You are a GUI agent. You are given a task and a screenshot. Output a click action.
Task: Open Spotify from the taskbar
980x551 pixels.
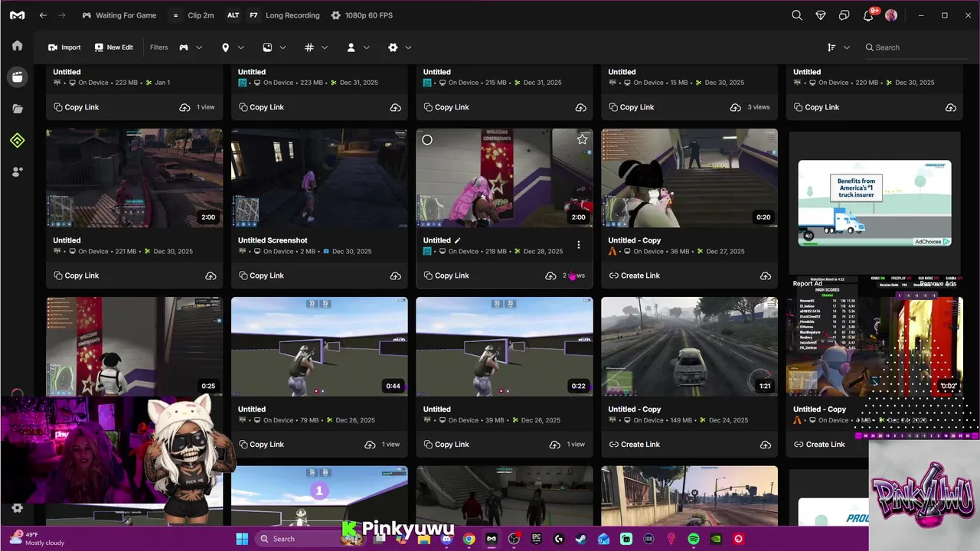coord(694,539)
